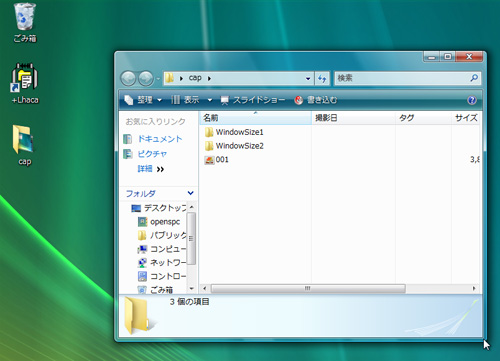
Task: Click file list horizontal scroll right arrow
Action: (x=474, y=289)
